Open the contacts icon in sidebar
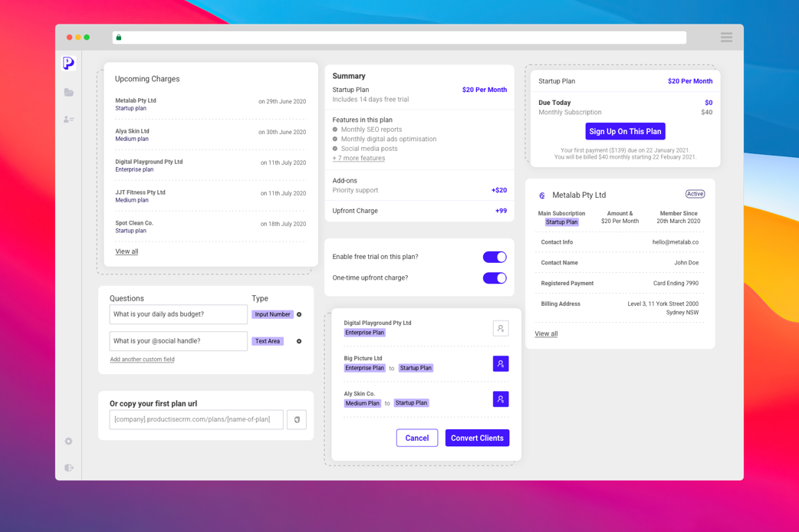 69,120
